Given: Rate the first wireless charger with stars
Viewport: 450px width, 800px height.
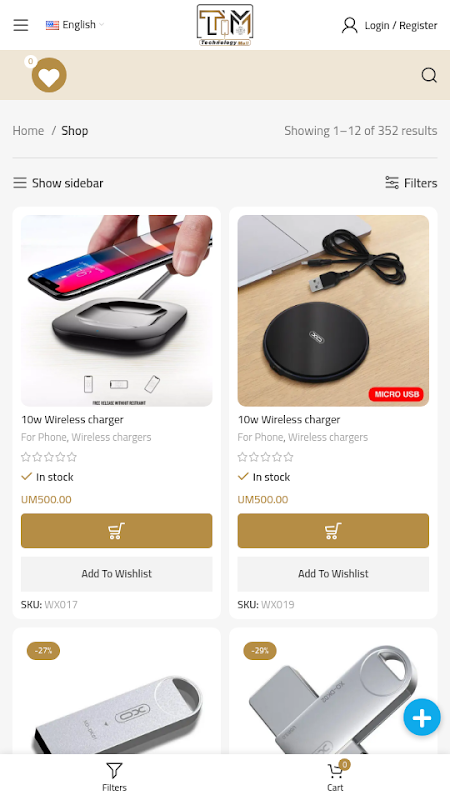Looking at the screenshot, I should click(x=49, y=457).
